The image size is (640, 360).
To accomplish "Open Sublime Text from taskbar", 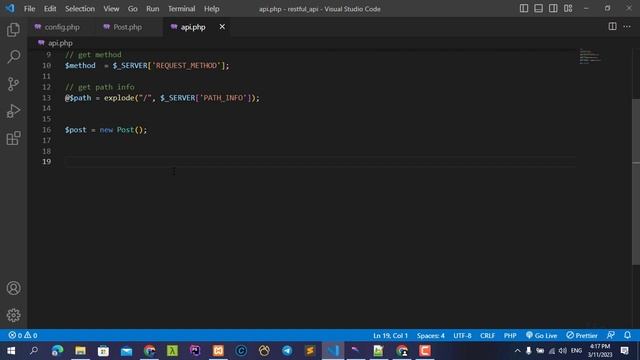I will 310,351.
